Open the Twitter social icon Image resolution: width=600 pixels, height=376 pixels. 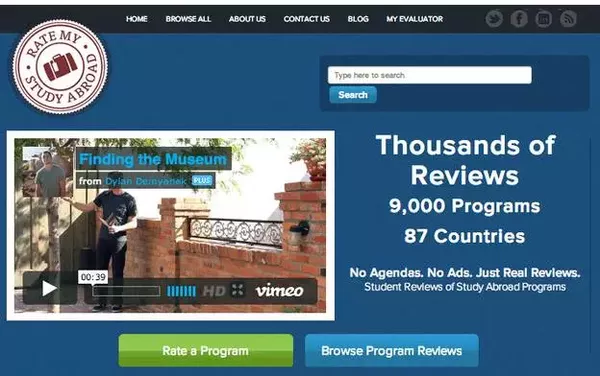coord(494,18)
